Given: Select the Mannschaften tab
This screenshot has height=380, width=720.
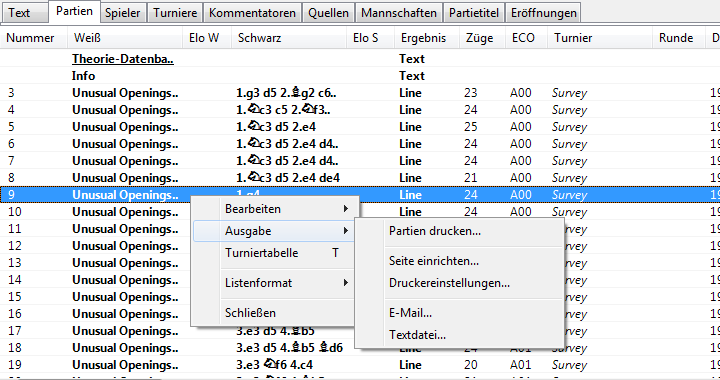Looking at the screenshot, I should (x=399, y=13).
